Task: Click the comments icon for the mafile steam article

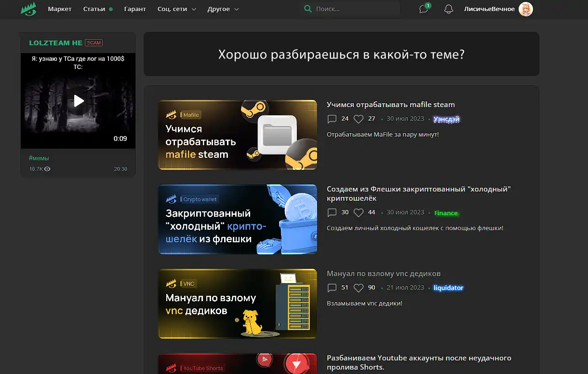Action: (332, 119)
